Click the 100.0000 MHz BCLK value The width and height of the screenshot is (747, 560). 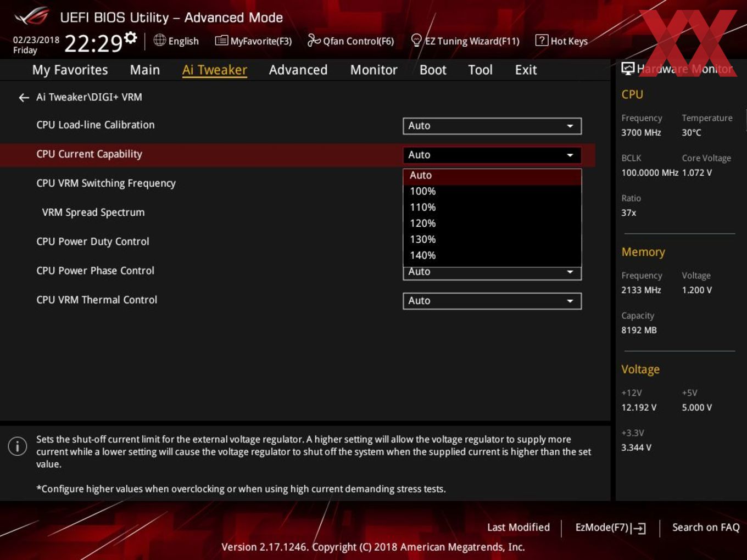pos(650,172)
